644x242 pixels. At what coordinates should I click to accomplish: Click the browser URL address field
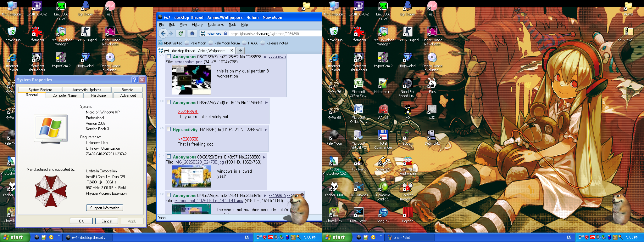275,33
